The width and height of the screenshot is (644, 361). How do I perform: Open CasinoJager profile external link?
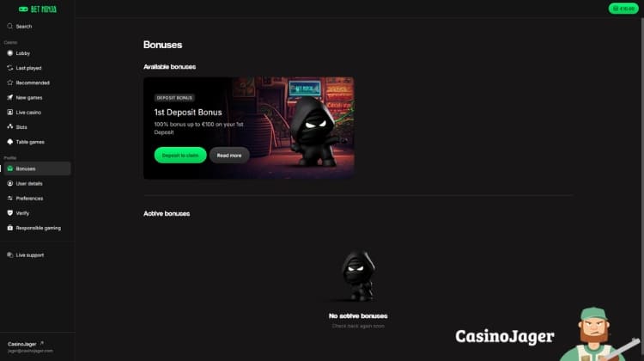pyautogui.click(x=41, y=343)
